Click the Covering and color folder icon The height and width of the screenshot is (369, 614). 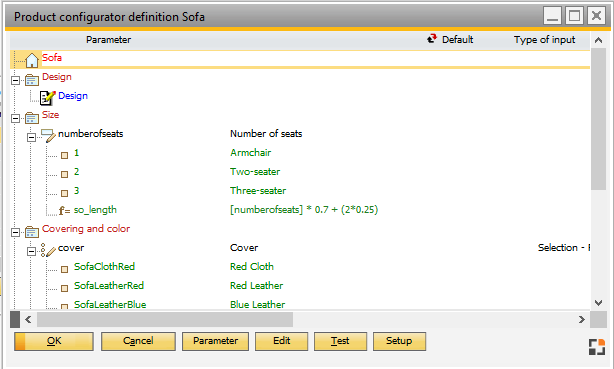tap(32, 232)
